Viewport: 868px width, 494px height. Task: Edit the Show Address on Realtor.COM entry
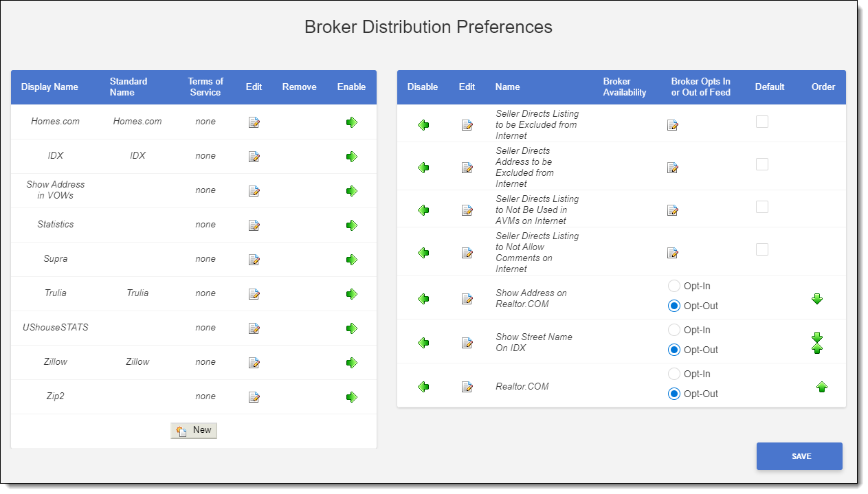click(467, 299)
